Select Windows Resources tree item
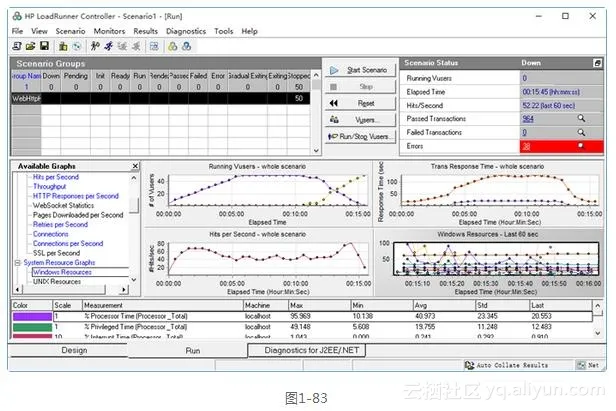The width and height of the screenshot is (616, 411). (62, 272)
